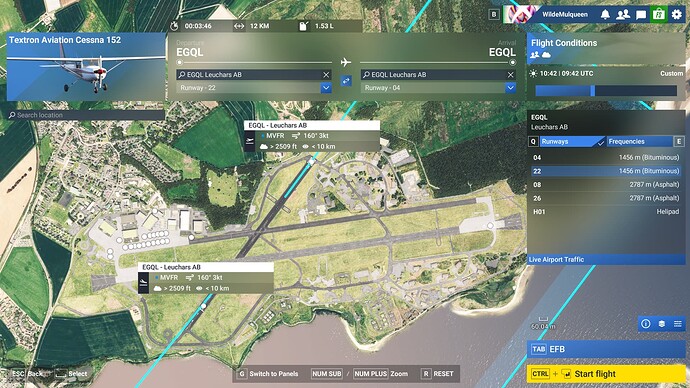The image size is (690, 388).
Task: Switch to the Frequencies tab
Action: click(640, 142)
